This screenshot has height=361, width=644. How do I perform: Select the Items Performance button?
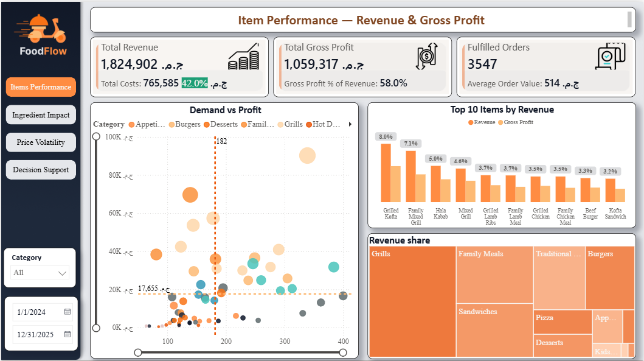pyautogui.click(x=41, y=87)
